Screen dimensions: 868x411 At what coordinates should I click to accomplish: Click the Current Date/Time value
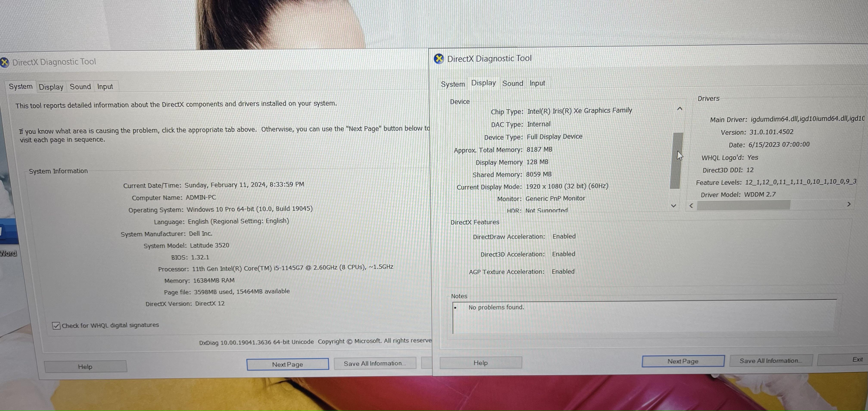point(244,185)
